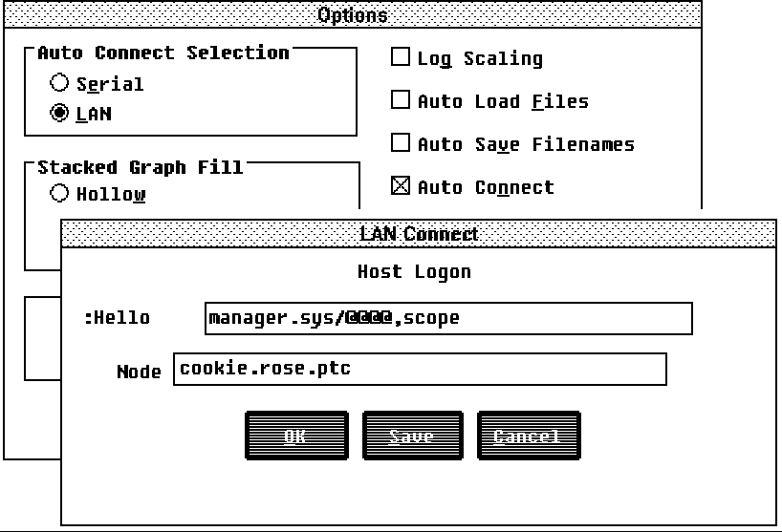Click the Node field label
Image resolution: width=782 pixels, height=532 pixels.
139,372
